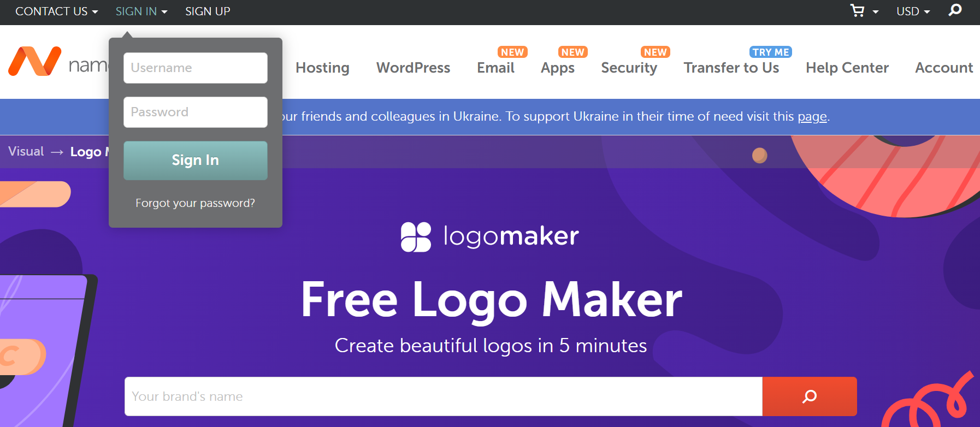Open the USD currency dropdown
Image resolution: width=980 pixels, height=427 pixels.
click(x=913, y=11)
